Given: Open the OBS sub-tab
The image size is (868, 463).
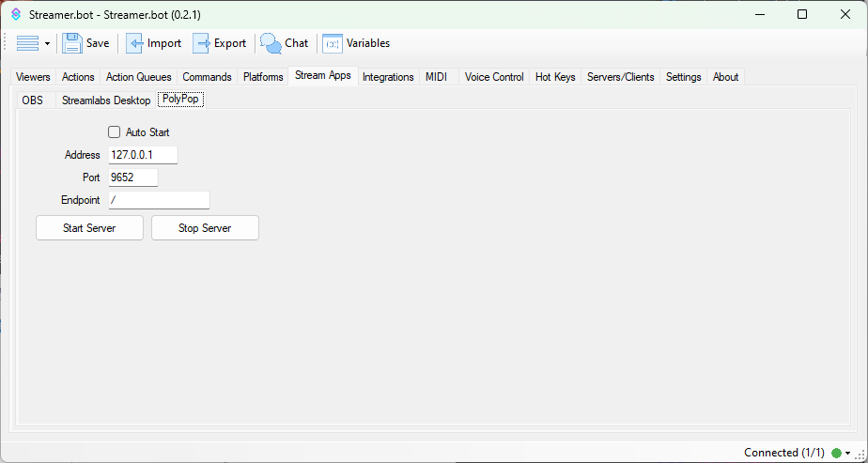Looking at the screenshot, I should 33,100.
